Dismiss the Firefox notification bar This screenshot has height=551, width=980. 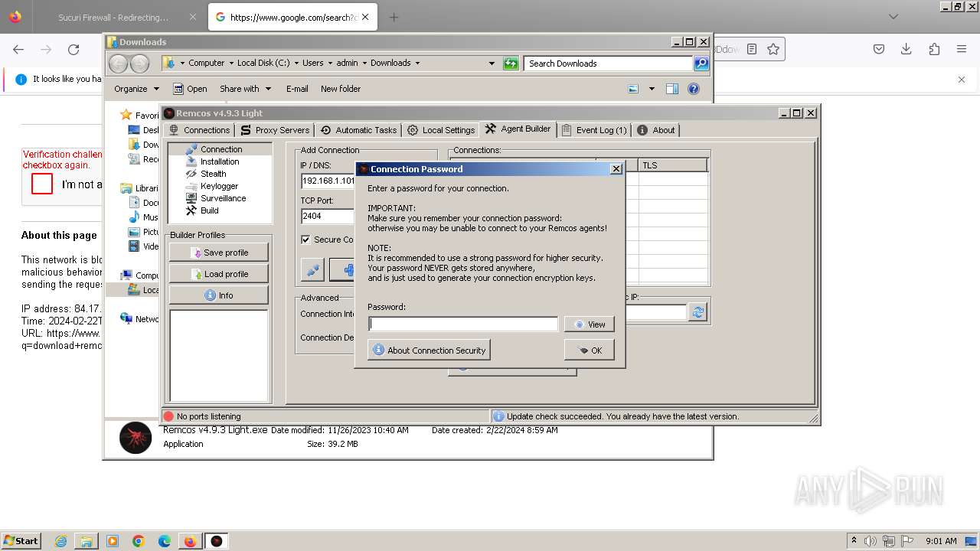[962, 79]
